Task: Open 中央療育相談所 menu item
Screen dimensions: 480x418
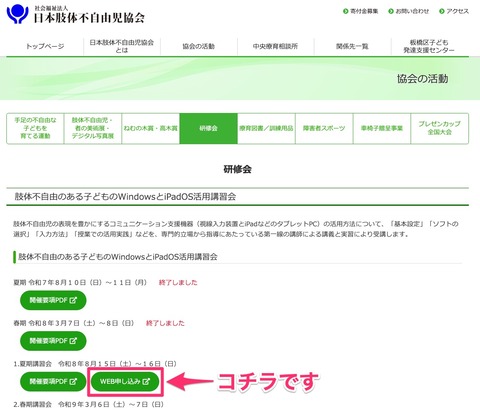Action: click(x=275, y=46)
